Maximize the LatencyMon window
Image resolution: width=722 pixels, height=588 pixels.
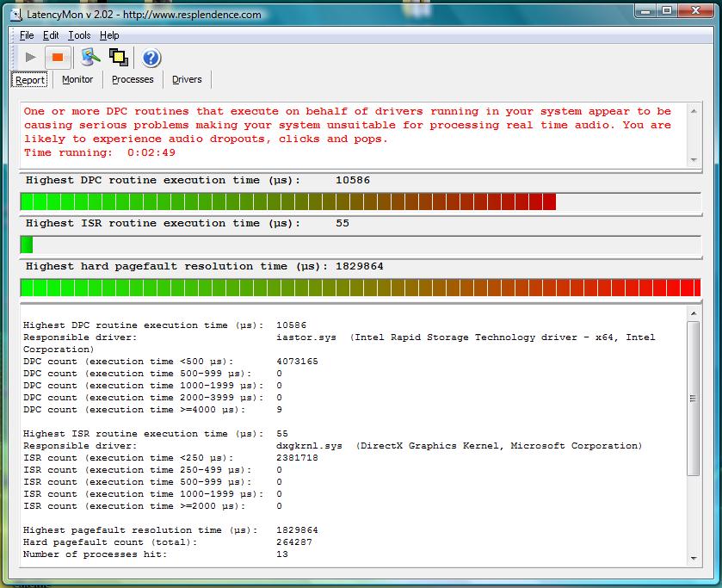coord(667,11)
